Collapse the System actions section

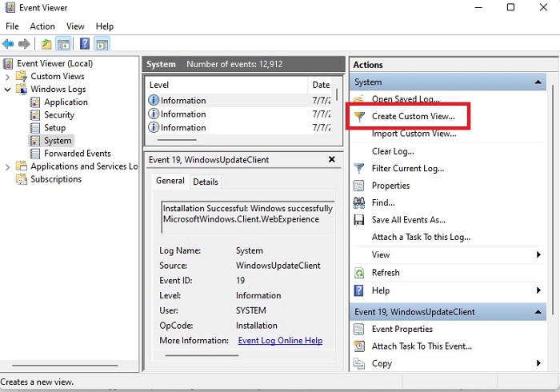point(538,82)
